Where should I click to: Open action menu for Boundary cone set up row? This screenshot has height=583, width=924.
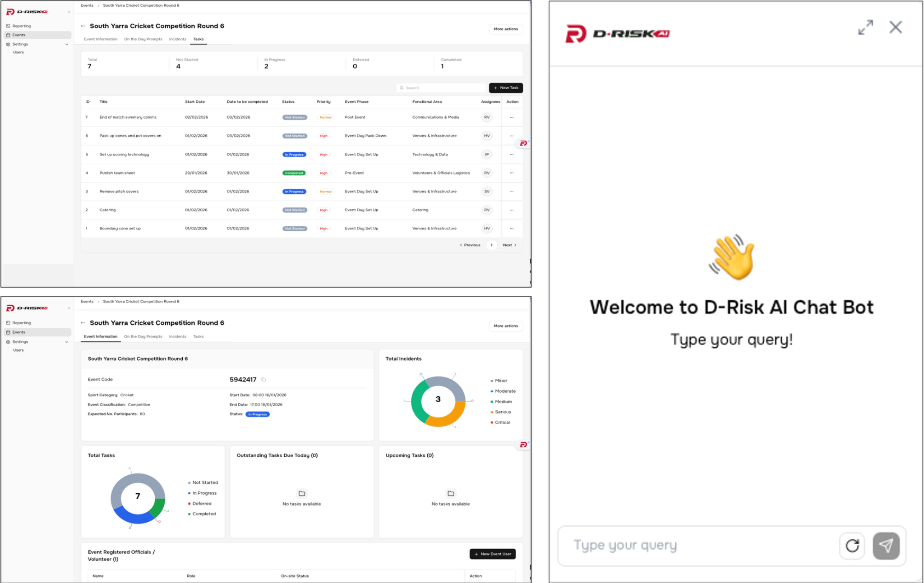point(512,228)
